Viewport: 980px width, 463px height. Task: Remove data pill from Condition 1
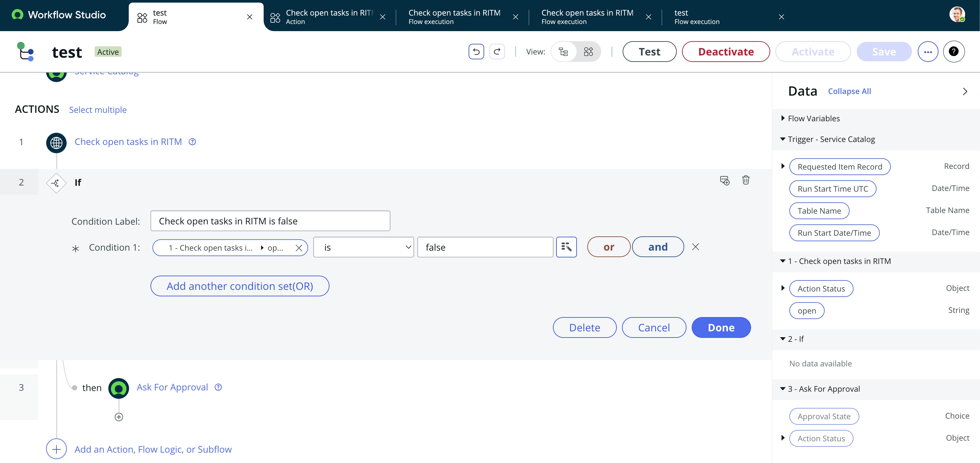point(299,248)
